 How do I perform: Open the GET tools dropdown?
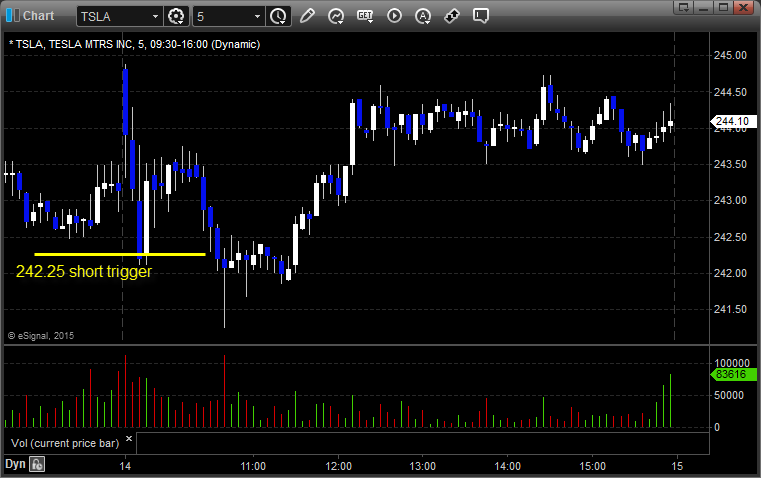point(365,16)
